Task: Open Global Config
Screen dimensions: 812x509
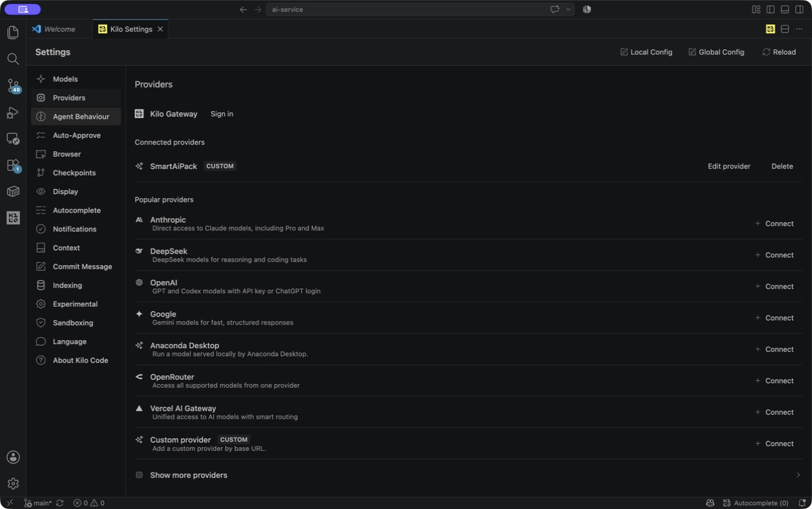Action: 716,52
